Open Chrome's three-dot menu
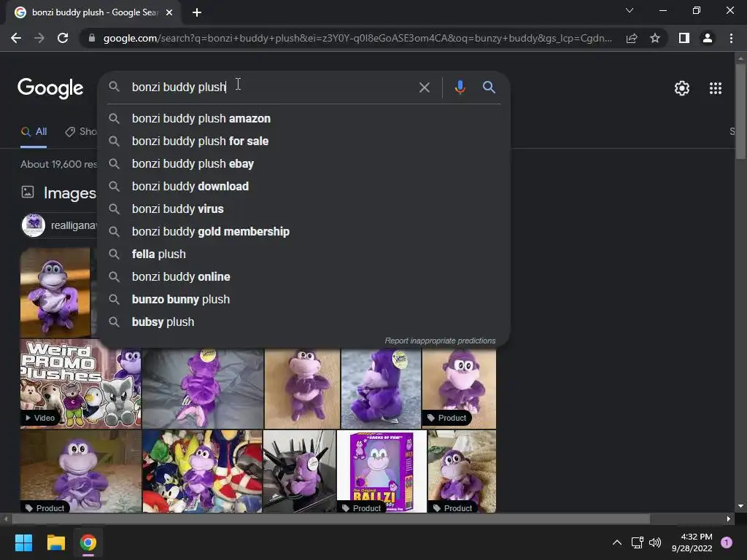 pos(731,38)
